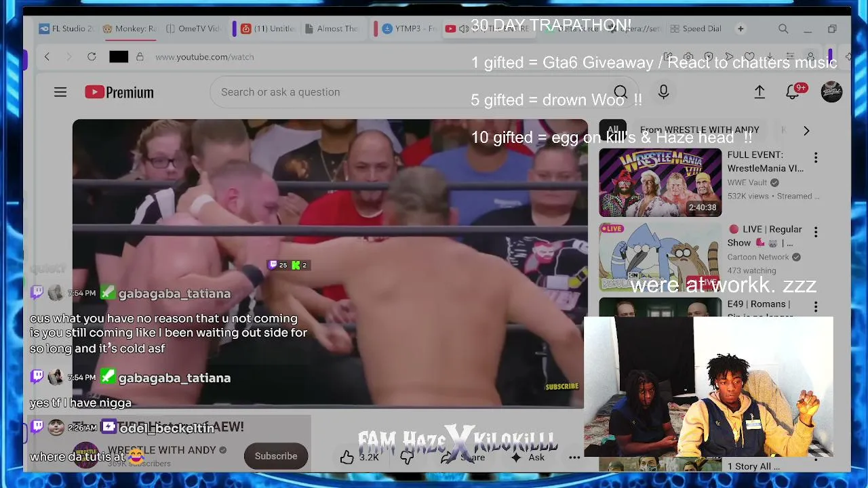868x488 pixels.
Task: Start voice search with microphone icon
Action: [x=663, y=92]
